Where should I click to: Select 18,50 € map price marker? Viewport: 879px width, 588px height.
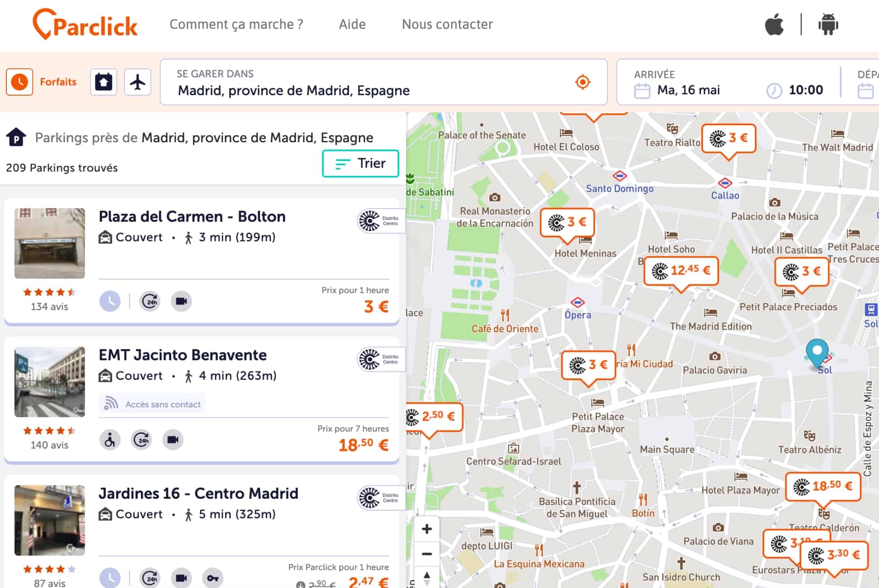pos(823,486)
